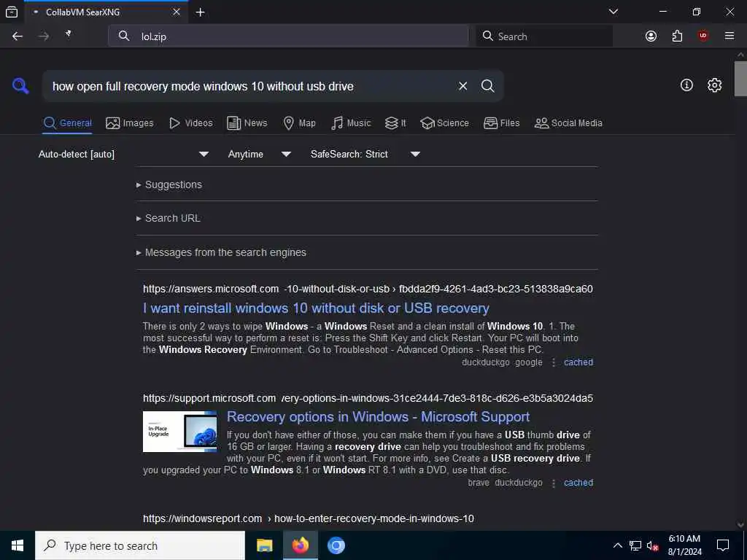Select the General category tab

click(67, 122)
